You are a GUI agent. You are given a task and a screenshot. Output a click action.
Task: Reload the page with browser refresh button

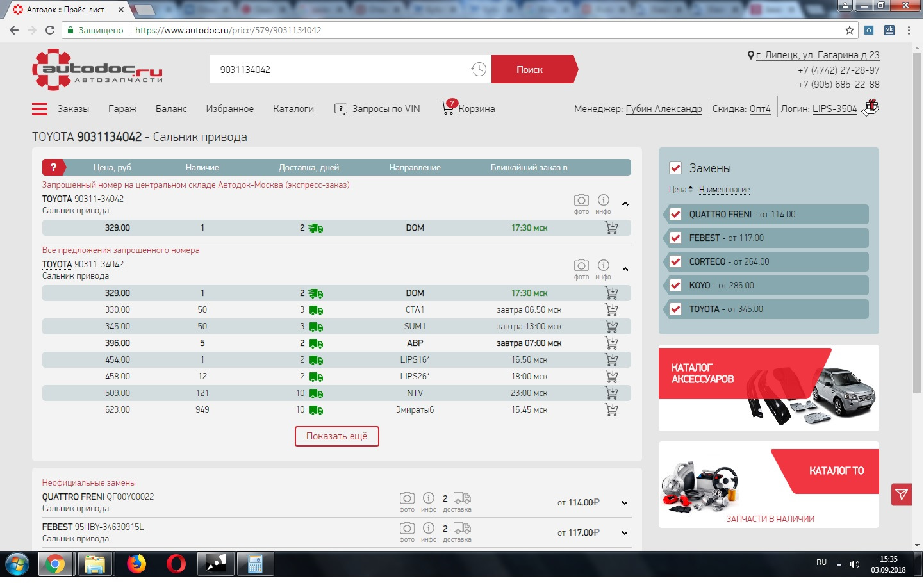coord(50,30)
